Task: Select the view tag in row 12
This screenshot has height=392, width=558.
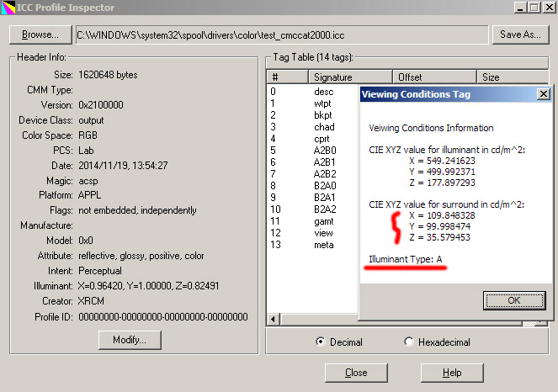Action: tap(323, 233)
